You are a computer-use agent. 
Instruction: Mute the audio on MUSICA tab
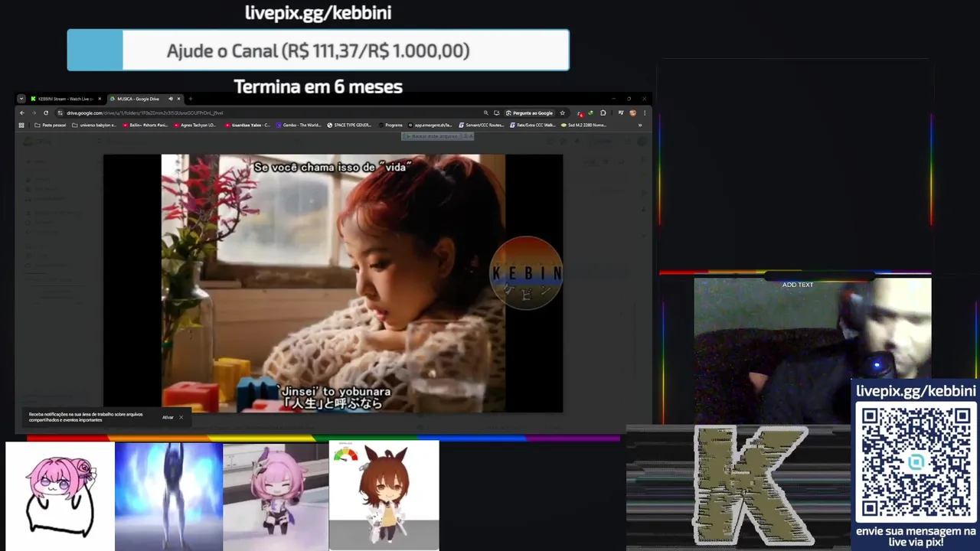point(170,99)
